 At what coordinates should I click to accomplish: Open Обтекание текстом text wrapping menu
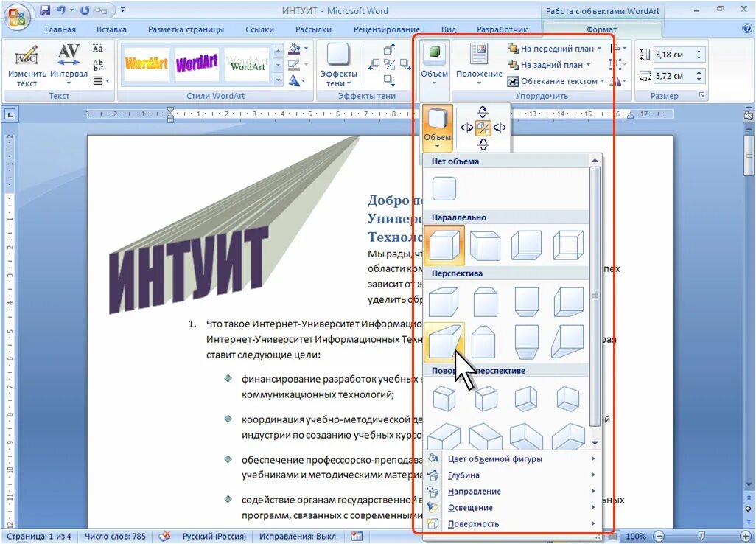click(556, 81)
